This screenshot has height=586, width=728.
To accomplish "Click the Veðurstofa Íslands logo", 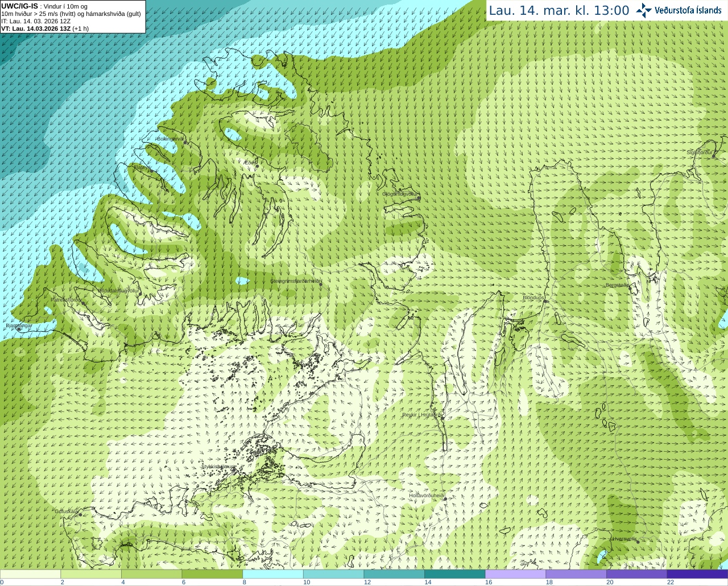I will pyautogui.click(x=679, y=10).
